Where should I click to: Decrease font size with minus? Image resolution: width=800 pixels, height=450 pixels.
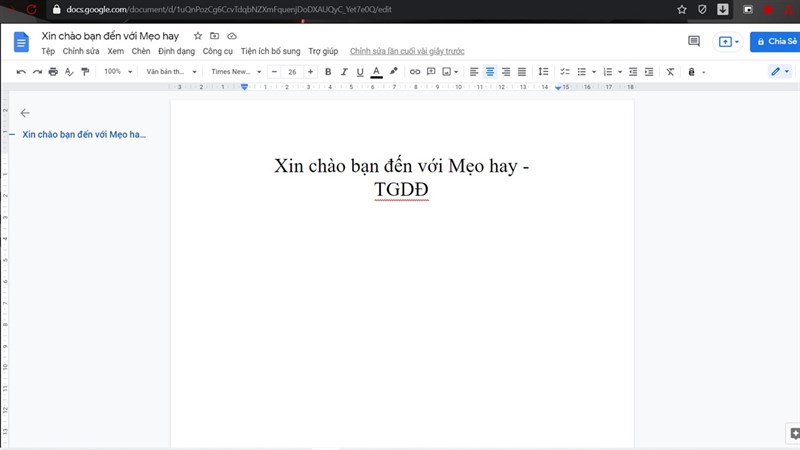click(274, 72)
